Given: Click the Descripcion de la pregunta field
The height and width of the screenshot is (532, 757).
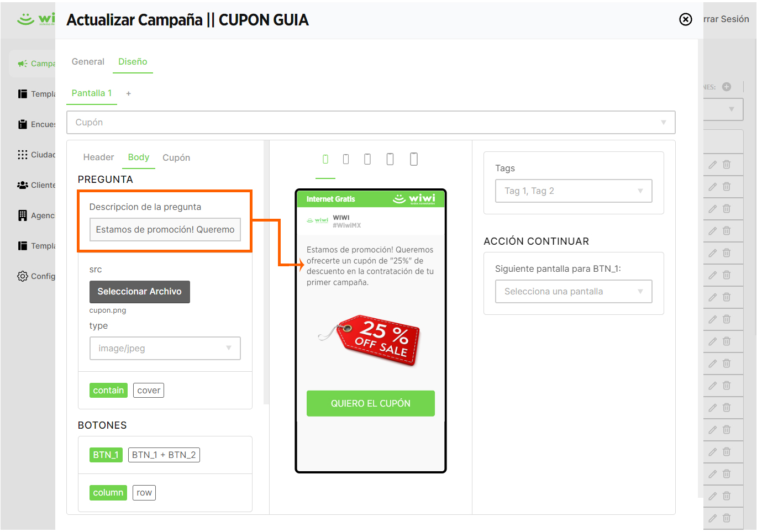Looking at the screenshot, I should pyautogui.click(x=165, y=230).
